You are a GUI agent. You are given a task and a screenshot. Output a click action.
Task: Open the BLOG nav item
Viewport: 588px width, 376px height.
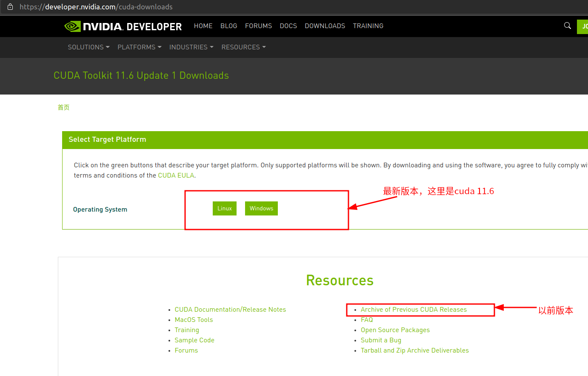coord(229,26)
